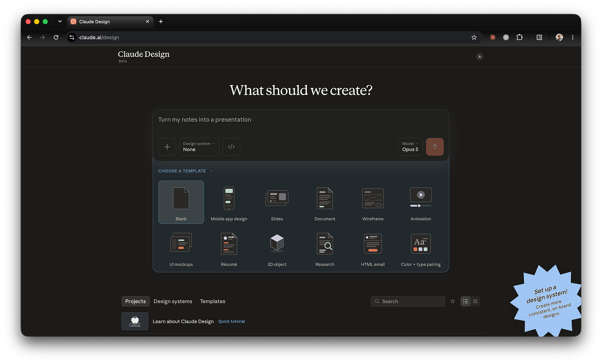Click the projects Search field
The image size is (602, 364).
[408, 301]
